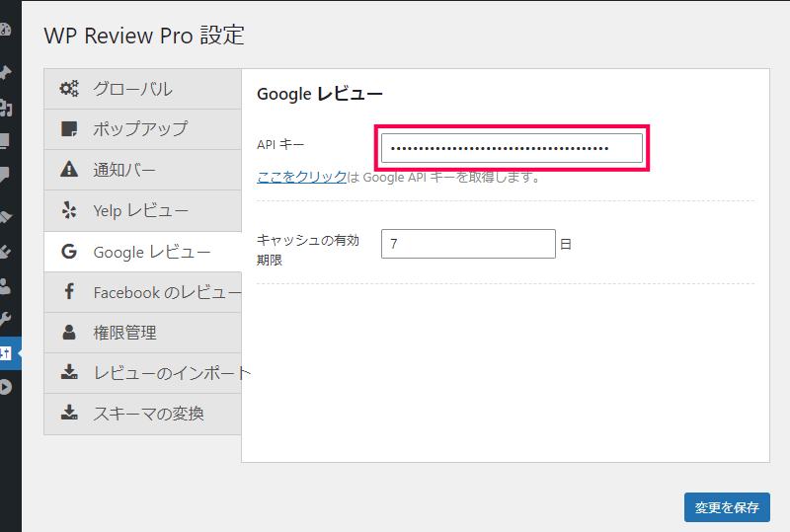Image resolution: width=790 pixels, height=532 pixels.
Task: Open the Media icon in admin sidebar
Action: [5, 108]
